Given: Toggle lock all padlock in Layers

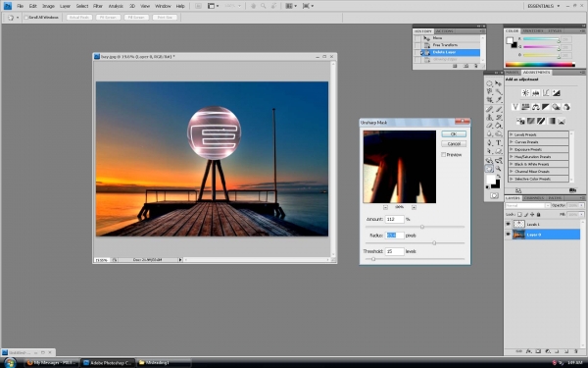Looking at the screenshot, I should pyautogui.click(x=538, y=214).
